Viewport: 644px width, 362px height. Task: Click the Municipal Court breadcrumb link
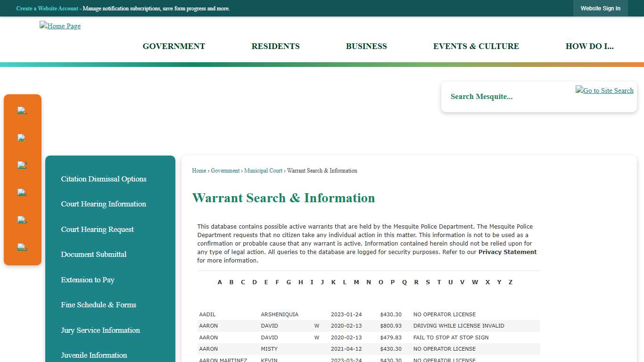coord(263,171)
